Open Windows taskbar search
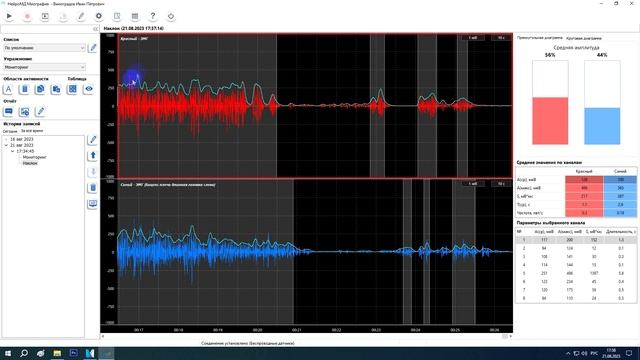 24,353
